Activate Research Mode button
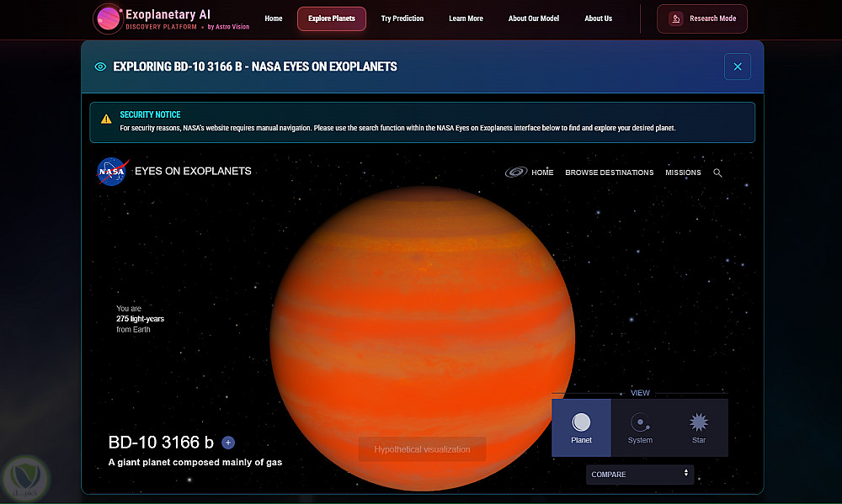 (x=702, y=19)
